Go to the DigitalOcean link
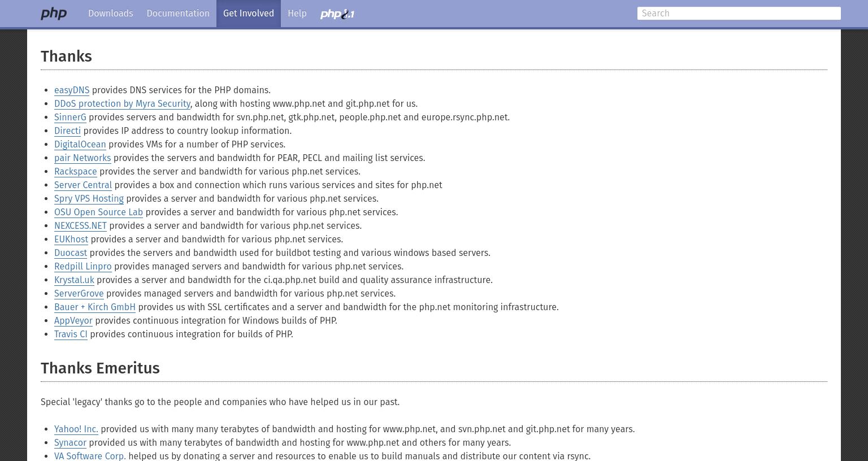This screenshot has height=461, width=868. 80,145
